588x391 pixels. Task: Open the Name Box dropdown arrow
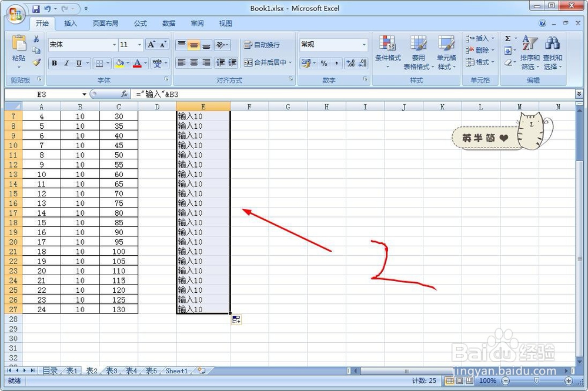(84, 95)
